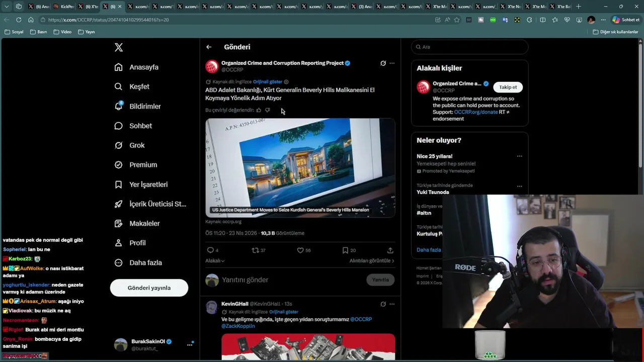Viewport: 644px width, 362px height.
Task: Bookmark the OCCRP post with 20 bookmarks
Action: [x=349, y=250]
